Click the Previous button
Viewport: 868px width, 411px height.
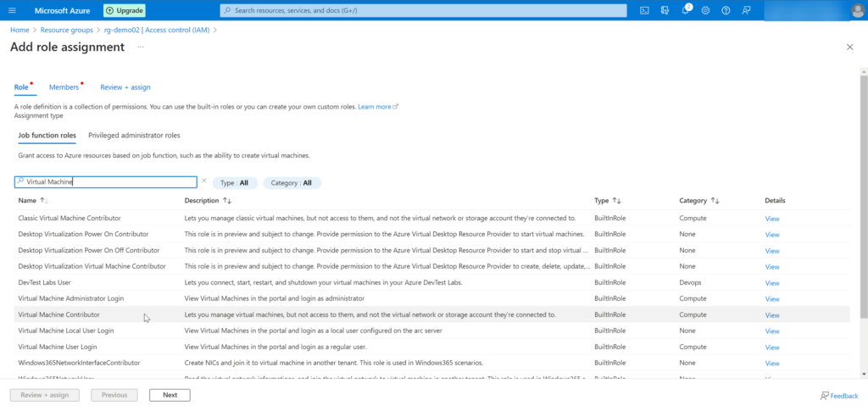point(114,395)
